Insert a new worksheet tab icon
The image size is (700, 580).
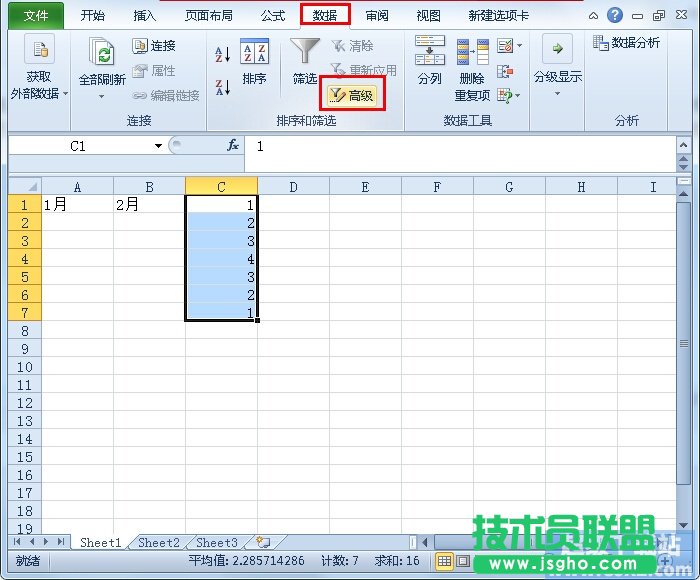(263, 542)
